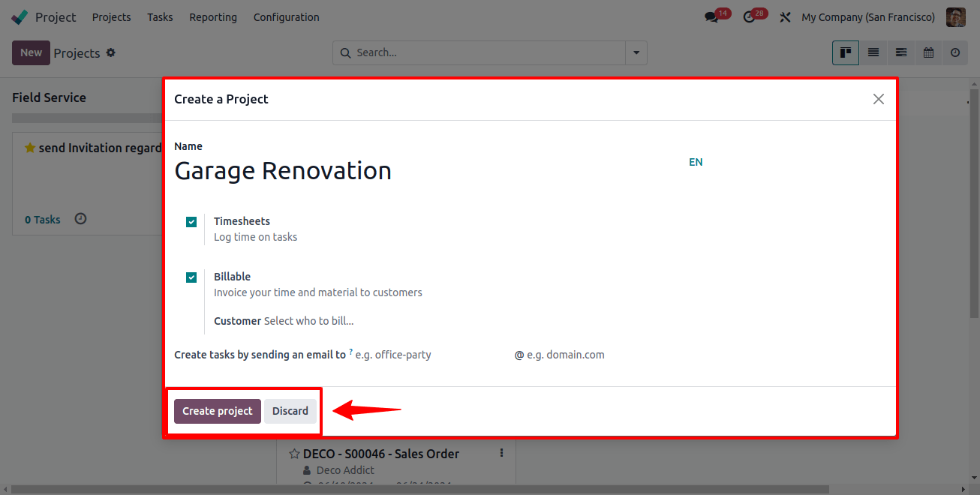Open the DECO - S00046 - Sales Order title
The height and width of the screenshot is (495, 980).
381,454
